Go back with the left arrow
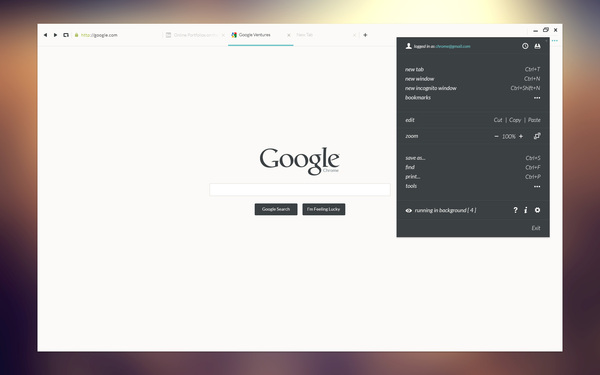Image resolution: width=600 pixels, height=375 pixels. click(x=45, y=35)
